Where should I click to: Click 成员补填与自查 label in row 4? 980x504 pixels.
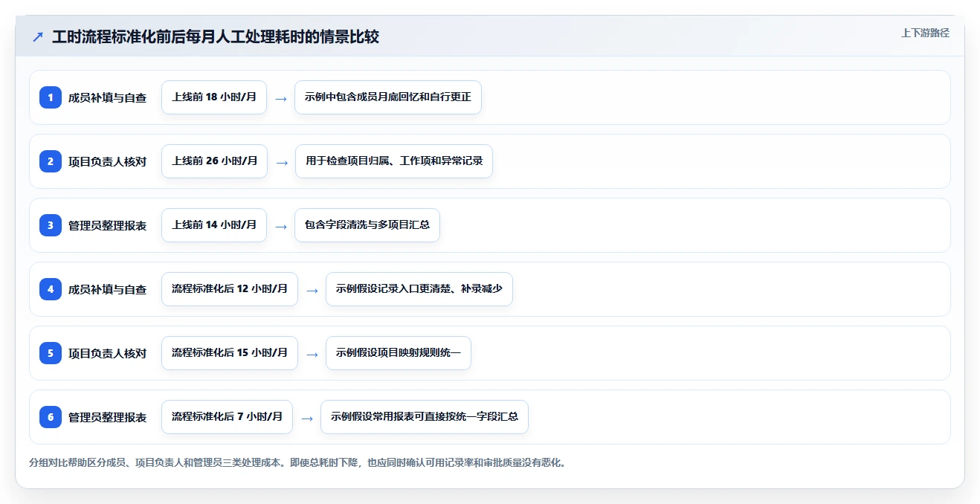[x=108, y=289]
